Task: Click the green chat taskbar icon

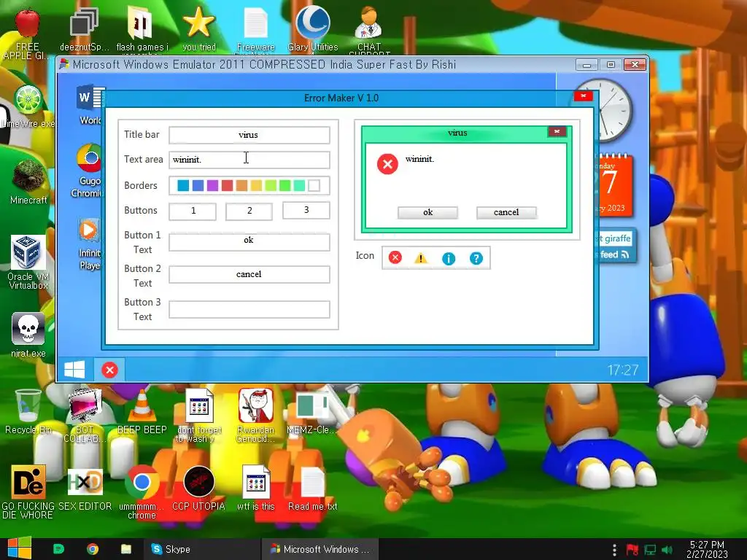Action: click(x=58, y=549)
